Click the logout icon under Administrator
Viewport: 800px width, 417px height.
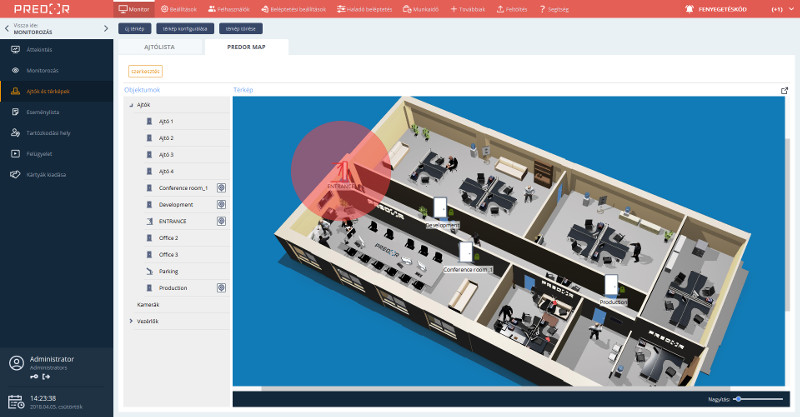pos(46,377)
